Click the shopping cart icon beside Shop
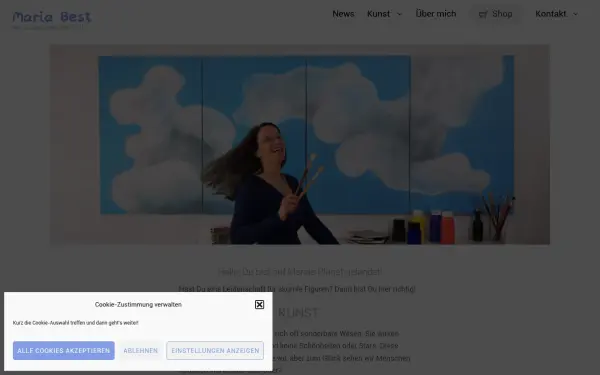 (483, 14)
